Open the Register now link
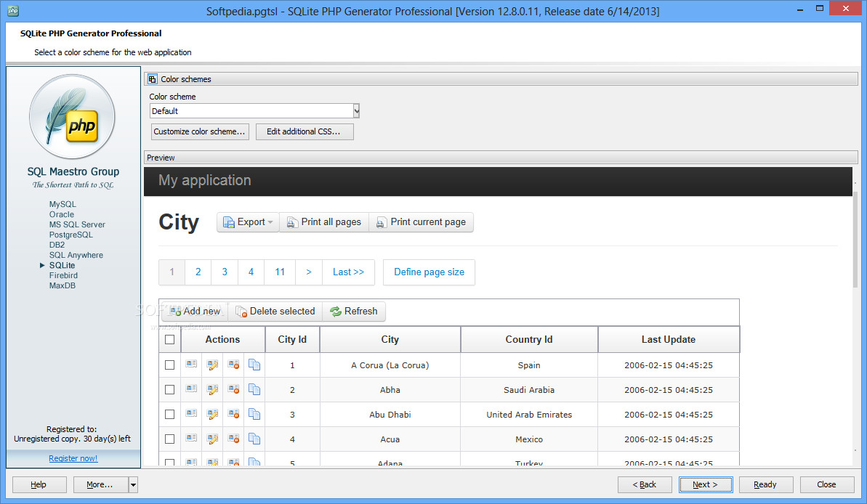Image resolution: width=867 pixels, height=504 pixels. click(x=73, y=458)
